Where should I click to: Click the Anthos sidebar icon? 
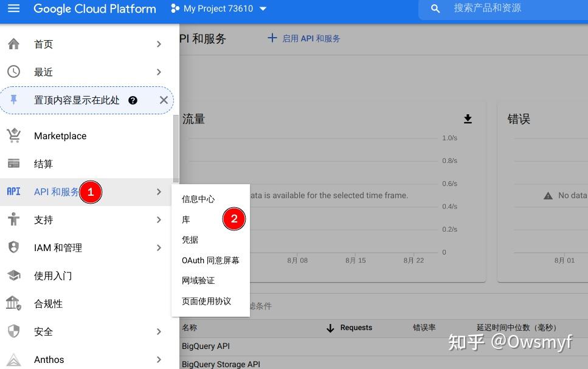(x=13, y=359)
